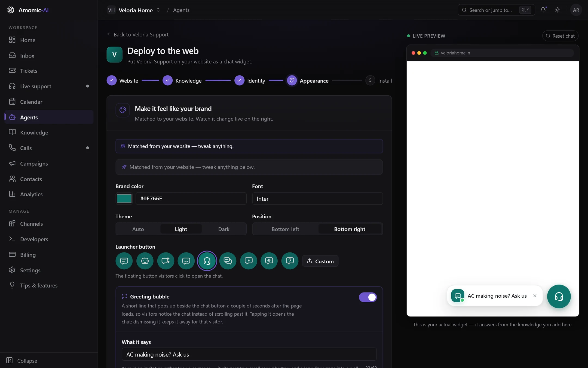Set widget position to Bottom left

(285, 229)
